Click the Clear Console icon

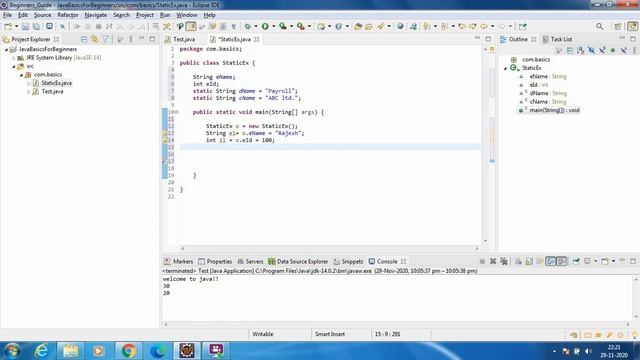(x=518, y=261)
